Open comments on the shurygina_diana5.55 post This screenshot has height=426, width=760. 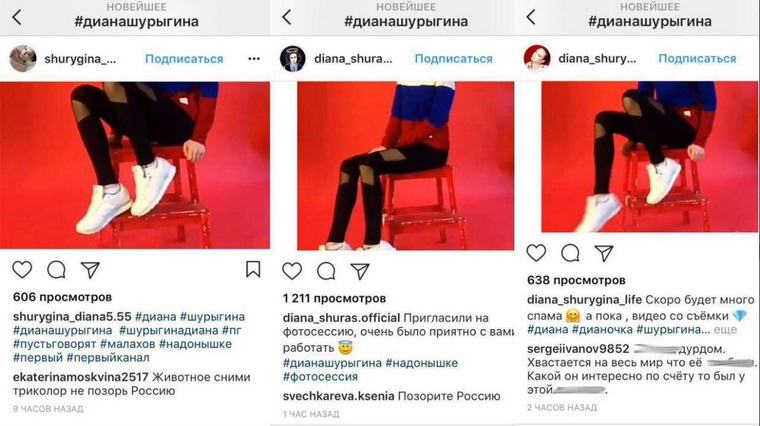(x=56, y=269)
